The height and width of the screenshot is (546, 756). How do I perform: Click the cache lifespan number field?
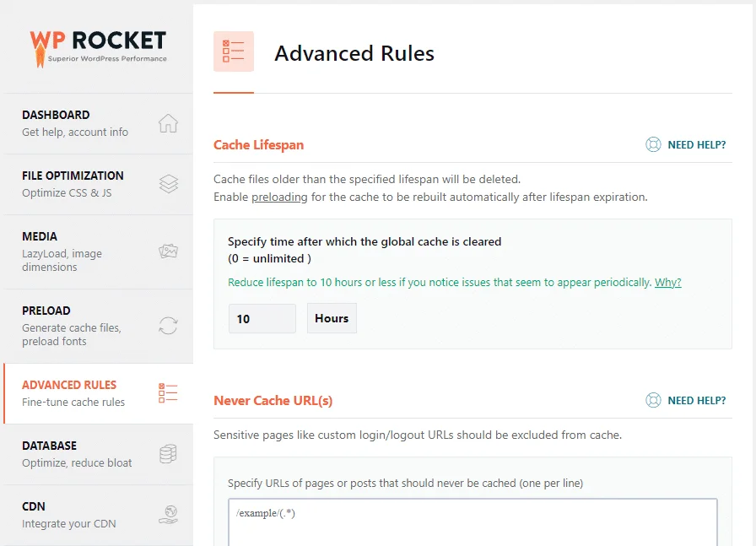point(262,319)
